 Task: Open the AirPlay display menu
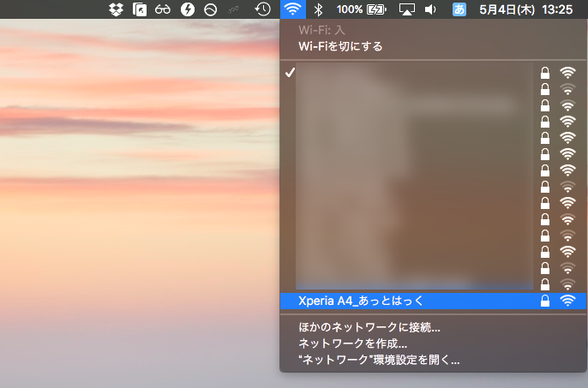coord(407,10)
